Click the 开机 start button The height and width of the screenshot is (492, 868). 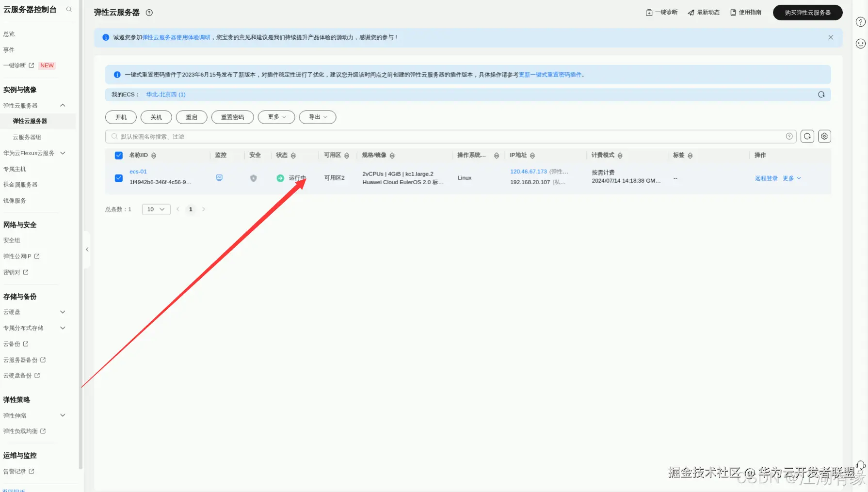121,117
